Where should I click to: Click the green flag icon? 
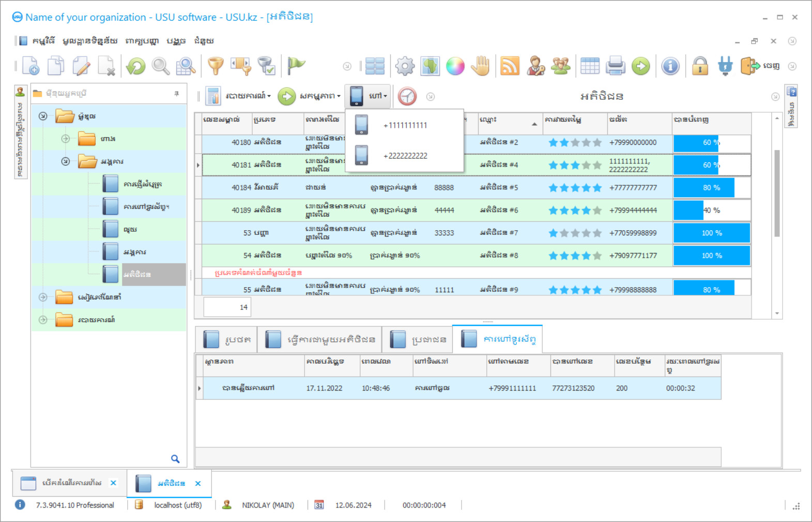[296, 66]
